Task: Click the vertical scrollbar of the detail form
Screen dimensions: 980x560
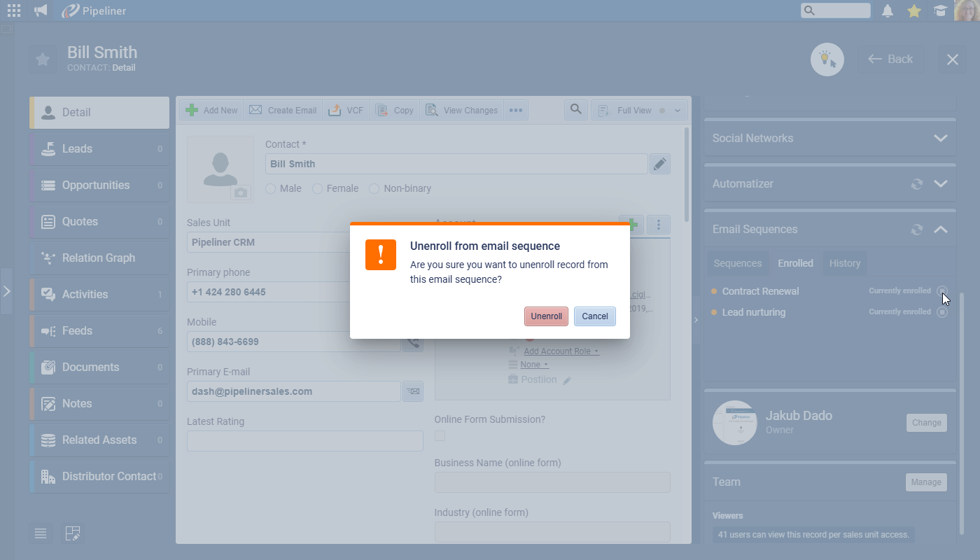Action: tap(687, 175)
